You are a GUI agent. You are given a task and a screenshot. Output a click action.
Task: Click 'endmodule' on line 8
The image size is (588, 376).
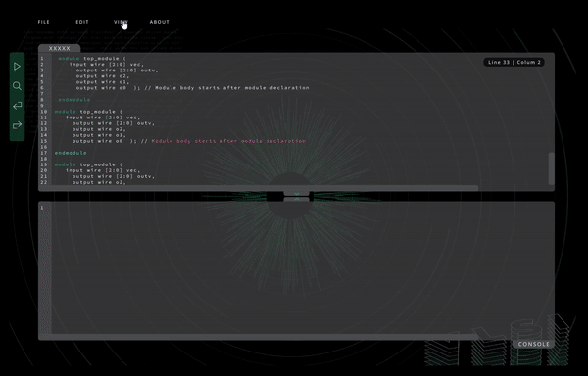pos(74,100)
